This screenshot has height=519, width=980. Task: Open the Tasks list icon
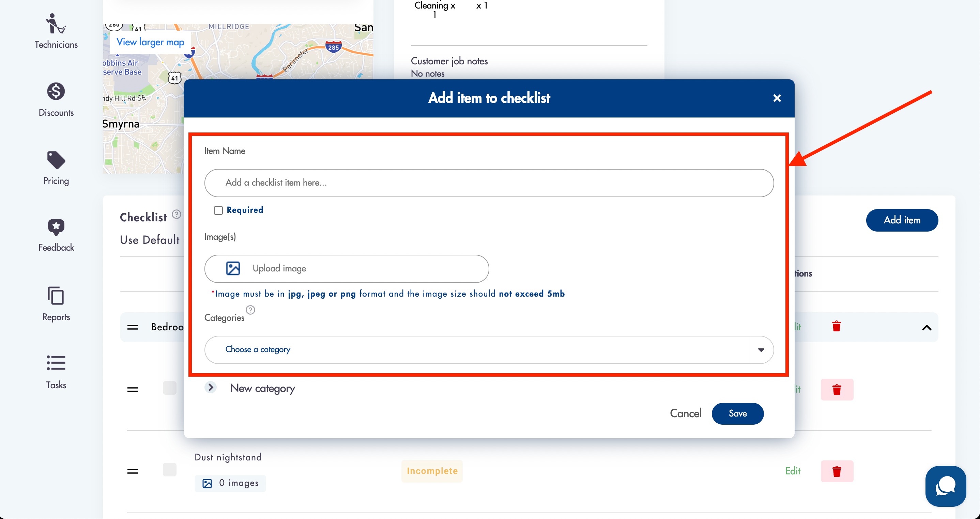pos(56,363)
